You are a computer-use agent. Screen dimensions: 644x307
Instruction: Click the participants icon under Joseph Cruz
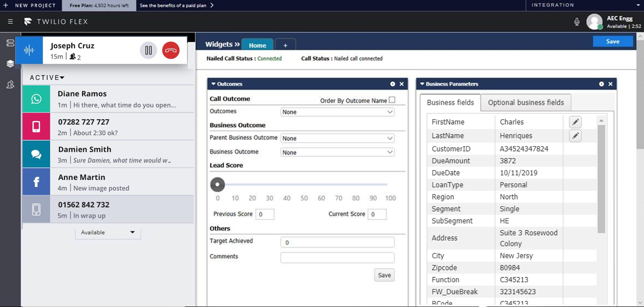click(72, 56)
